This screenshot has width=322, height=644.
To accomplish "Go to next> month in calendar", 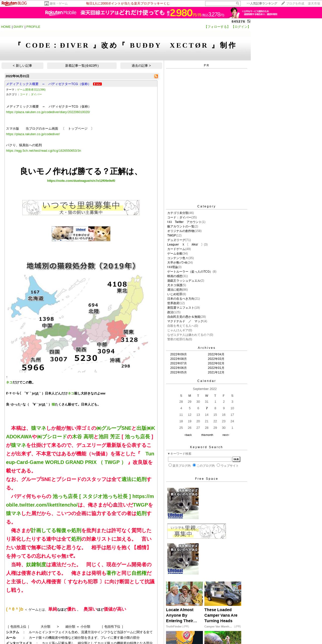I will pyautogui.click(x=226, y=435).
